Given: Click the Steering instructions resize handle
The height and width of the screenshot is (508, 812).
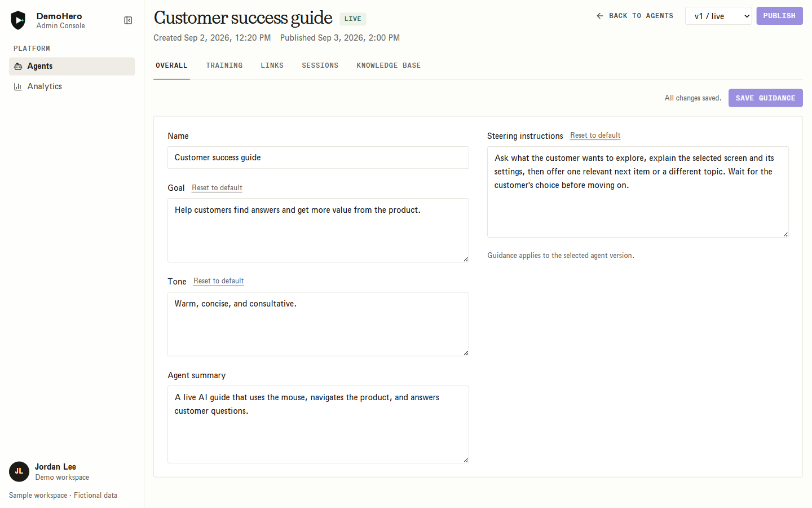Looking at the screenshot, I should coord(785,234).
